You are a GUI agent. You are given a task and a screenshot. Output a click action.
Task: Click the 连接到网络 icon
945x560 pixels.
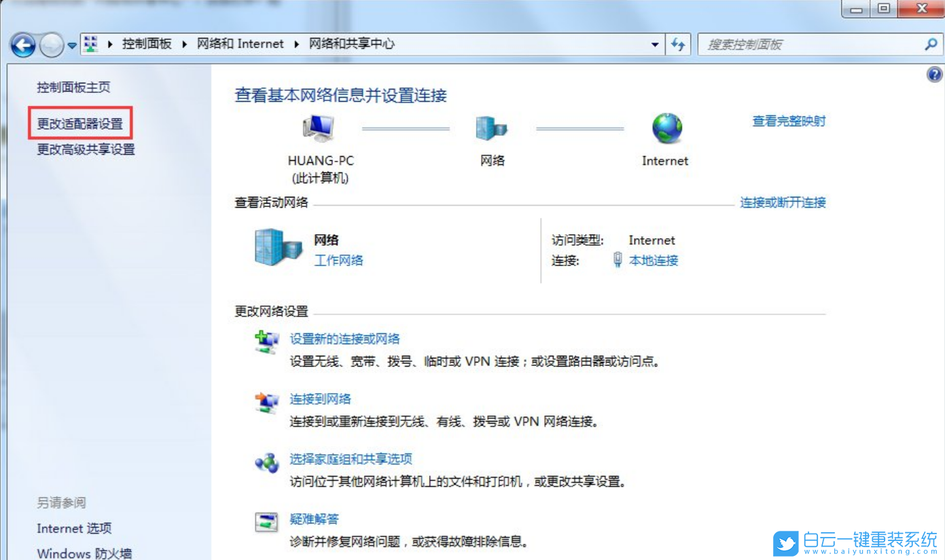pos(266,400)
